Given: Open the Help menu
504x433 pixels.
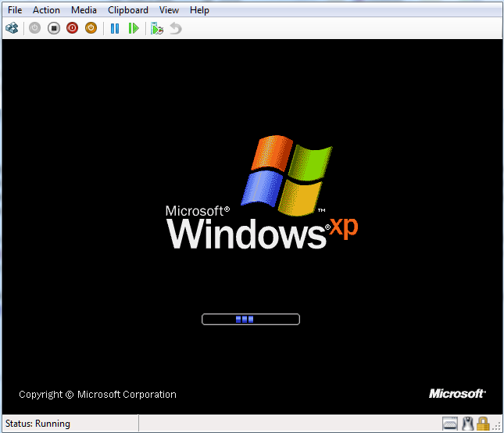Looking at the screenshot, I should click(199, 10).
